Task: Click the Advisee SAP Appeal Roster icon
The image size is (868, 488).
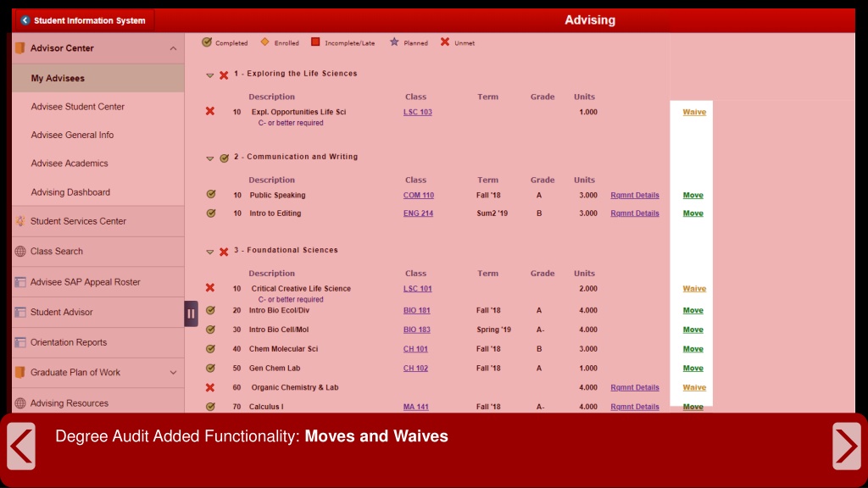Action: point(20,282)
